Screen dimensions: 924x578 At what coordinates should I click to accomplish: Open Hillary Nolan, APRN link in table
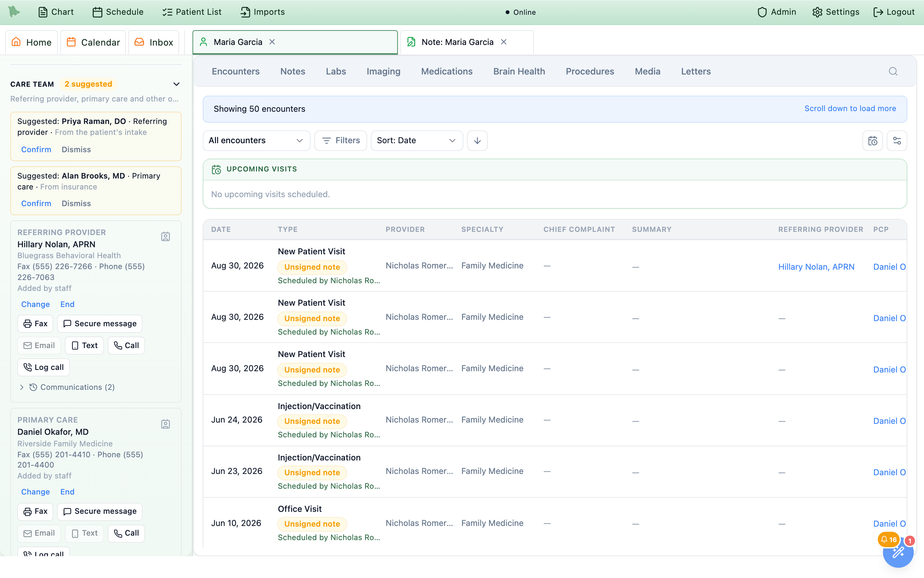point(816,267)
